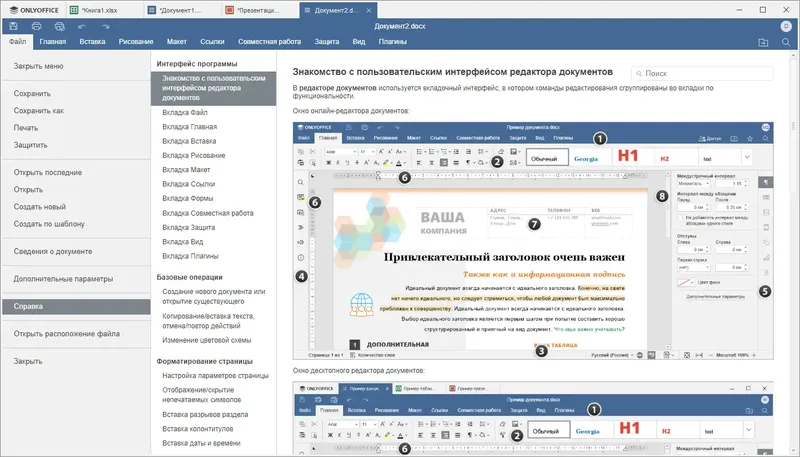
Task: Open the Защита ribbon tab
Action: click(327, 42)
